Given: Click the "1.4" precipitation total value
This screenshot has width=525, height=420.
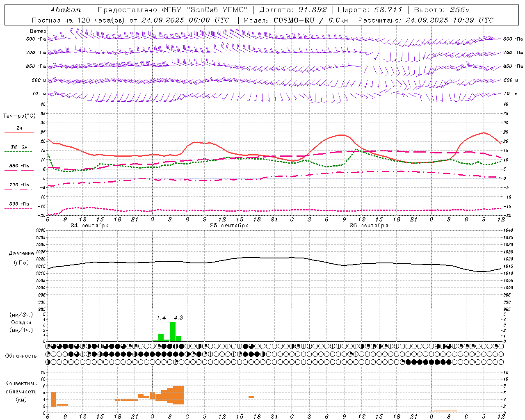Looking at the screenshot, I should tap(161, 317).
